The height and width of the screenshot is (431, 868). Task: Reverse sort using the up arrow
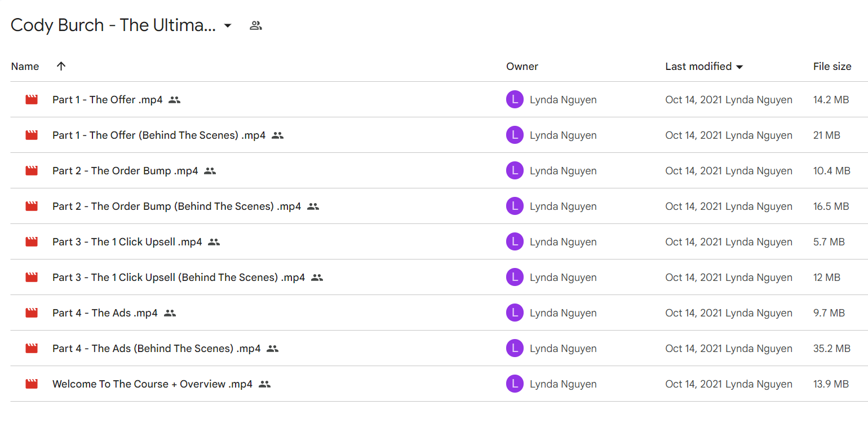[61, 66]
